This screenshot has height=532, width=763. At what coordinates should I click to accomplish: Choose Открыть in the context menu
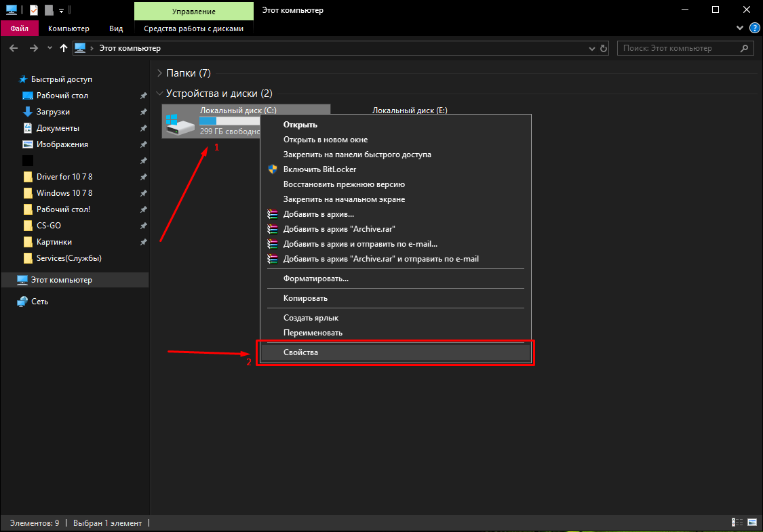click(395, 125)
